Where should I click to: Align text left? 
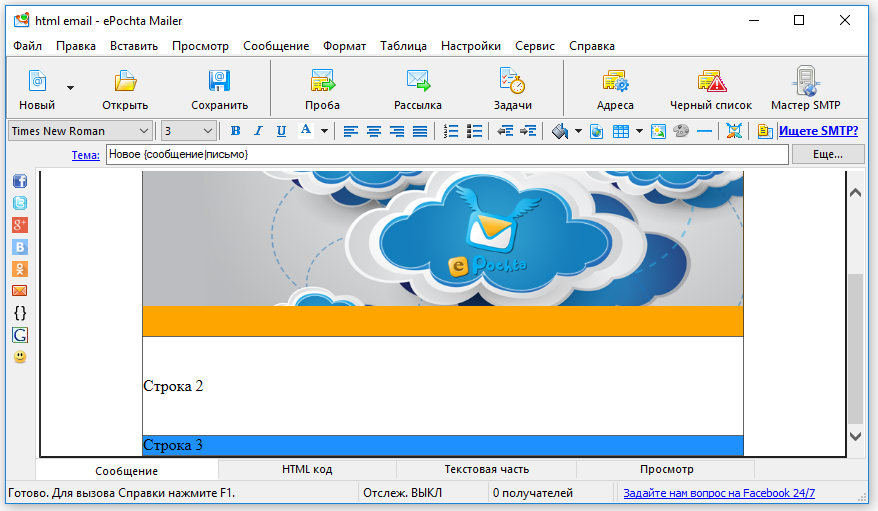point(351,132)
